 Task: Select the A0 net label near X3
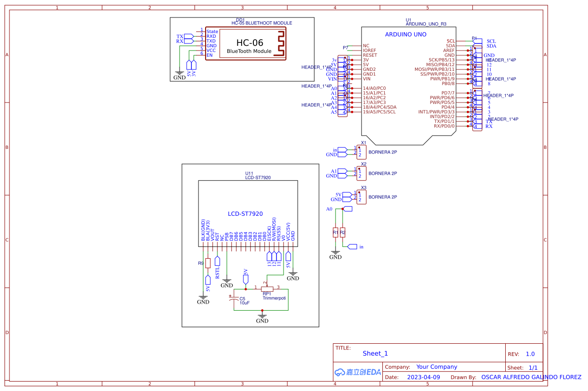coord(329,208)
